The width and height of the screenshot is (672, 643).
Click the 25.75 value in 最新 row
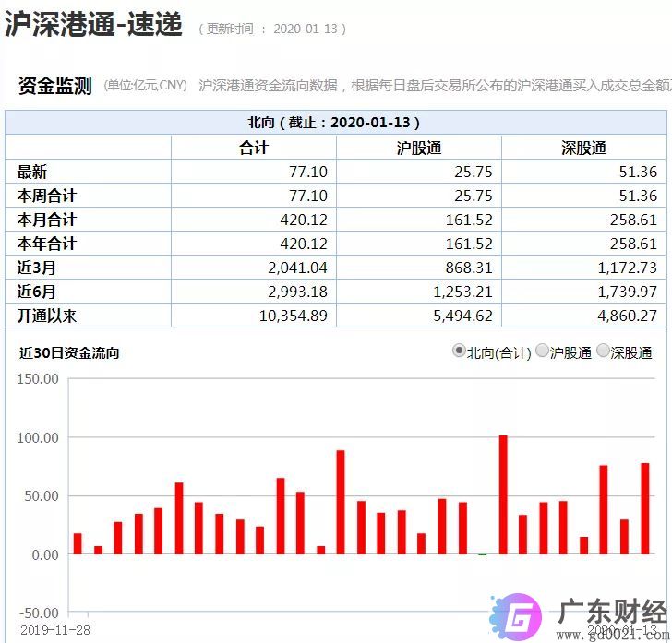coord(474,172)
